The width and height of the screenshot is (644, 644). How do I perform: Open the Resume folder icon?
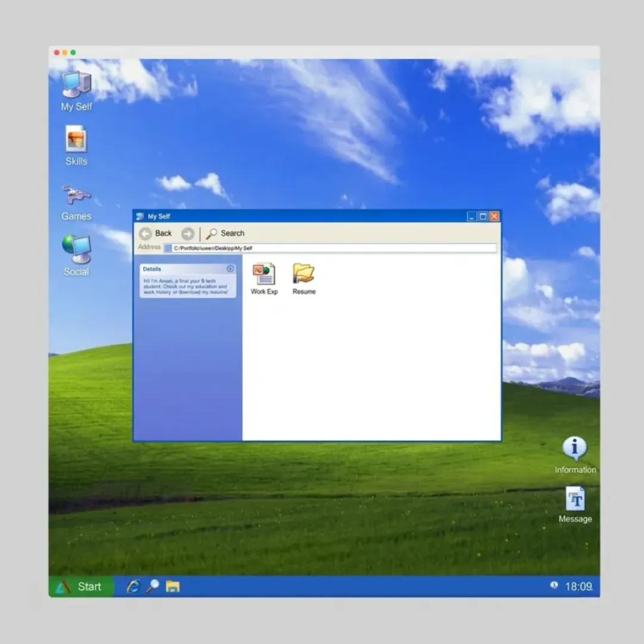pyautogui.click(x=304, y=279)
